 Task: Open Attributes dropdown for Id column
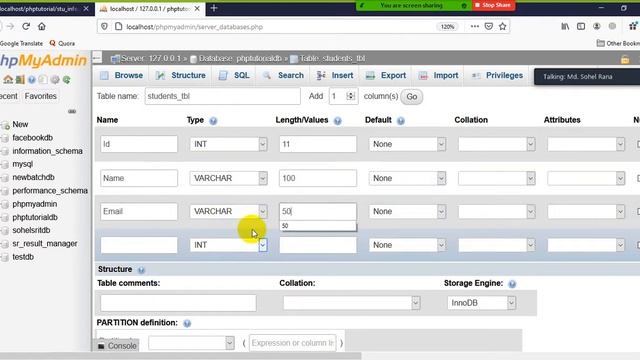[x=586, y=144]
